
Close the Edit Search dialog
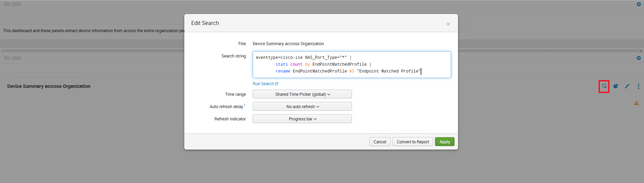click(448, 24)
